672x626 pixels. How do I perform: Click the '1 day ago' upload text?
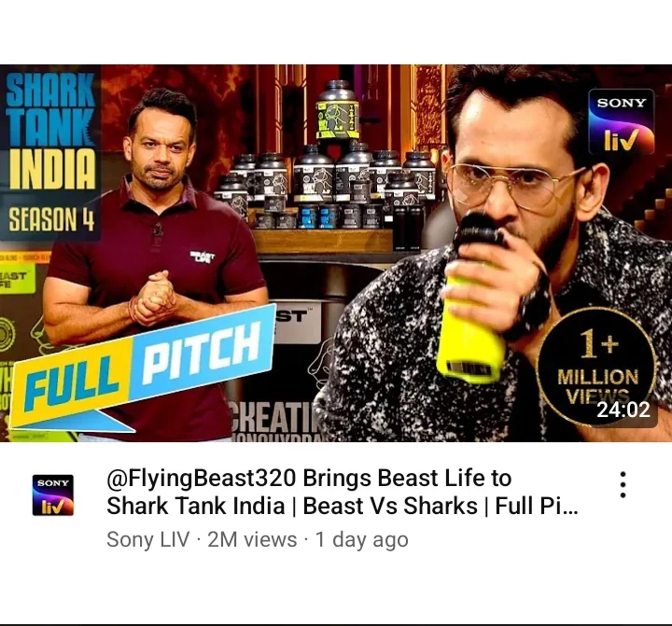pyautogui.click(x=362, y=539)
